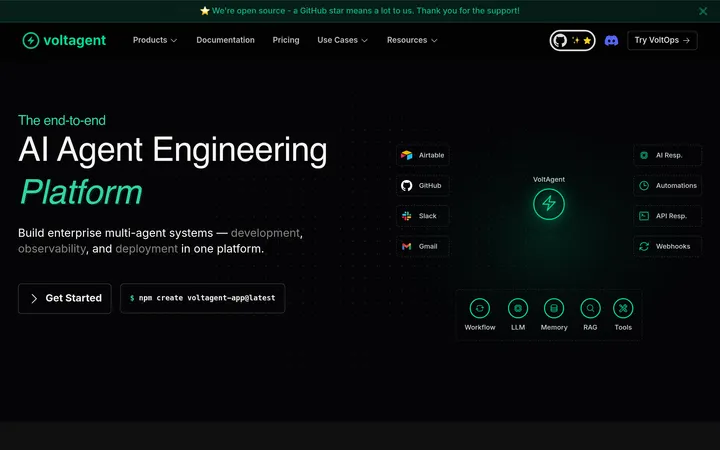Click the 'Gmail' label text

[428, 247]
